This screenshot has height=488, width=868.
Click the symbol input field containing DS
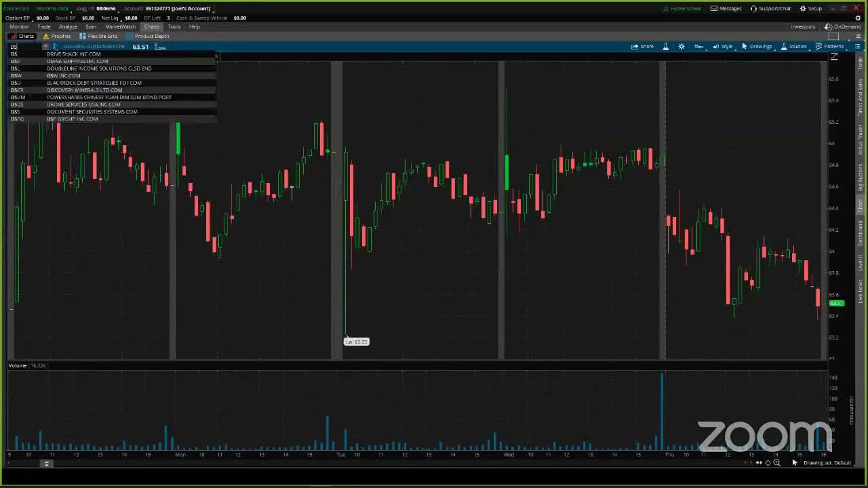click(25, 47)
